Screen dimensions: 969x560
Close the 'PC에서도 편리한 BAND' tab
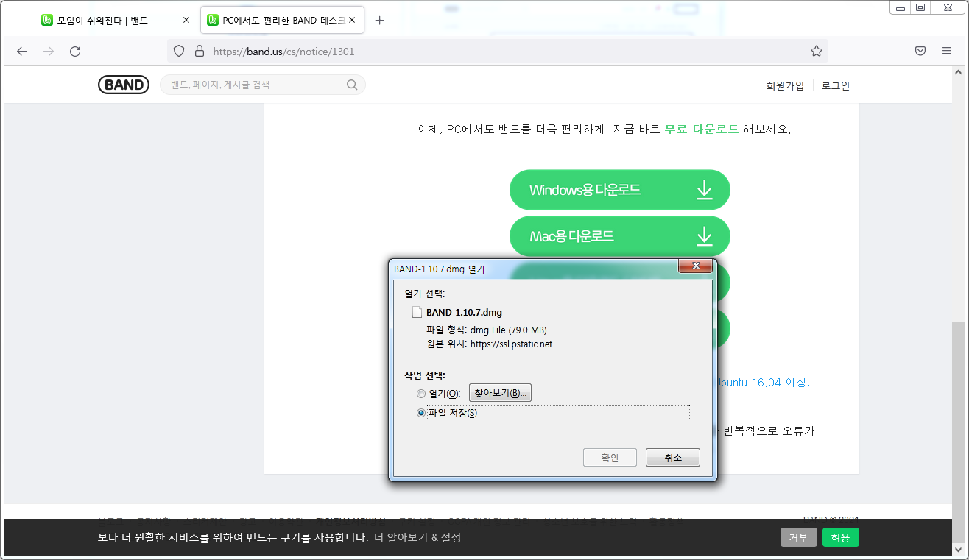pyautogui.click(x=352, y=21)
